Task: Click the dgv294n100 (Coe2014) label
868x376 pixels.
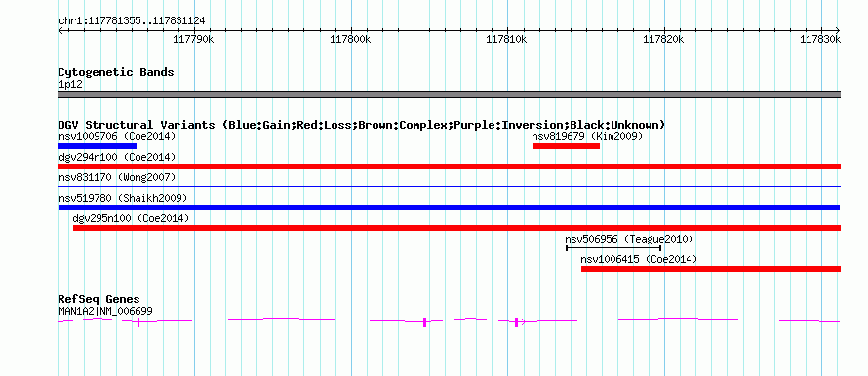Action: (x=117, y=157)
